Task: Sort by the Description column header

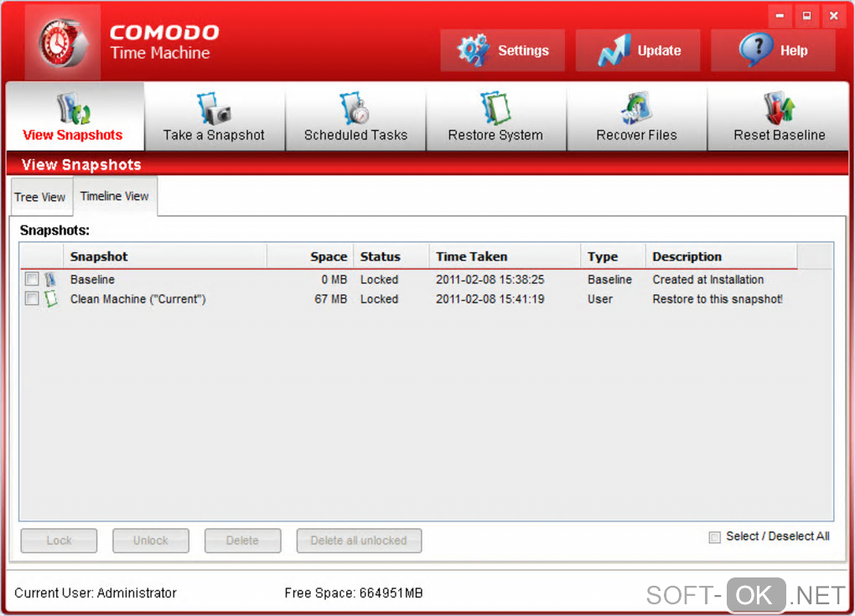Action: [x=721, y=256]
